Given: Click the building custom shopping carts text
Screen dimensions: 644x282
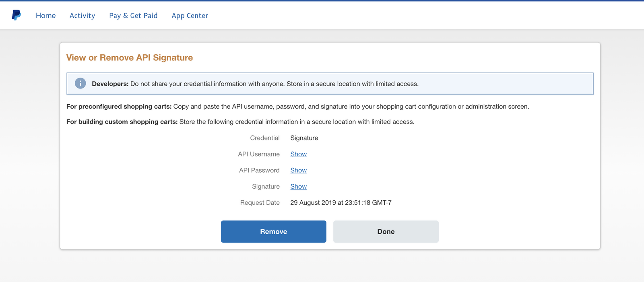Looking at the screenshot, I should coord(240,122).
